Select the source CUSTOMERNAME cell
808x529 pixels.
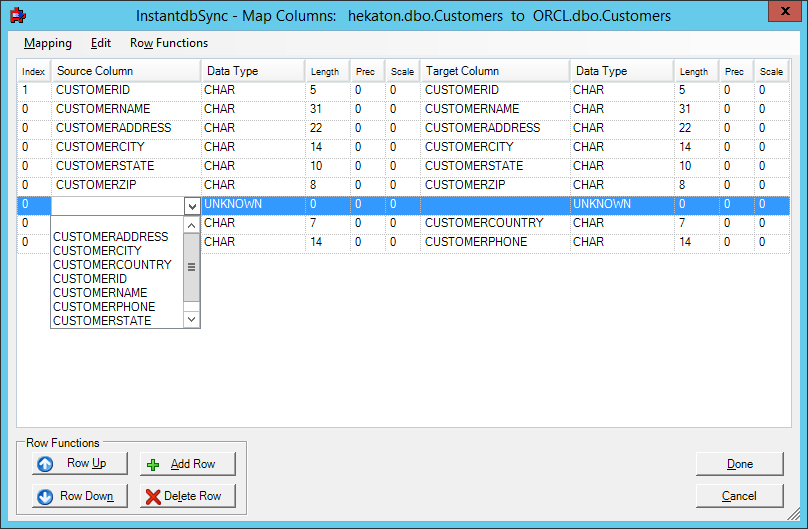(x=126, y=109)
